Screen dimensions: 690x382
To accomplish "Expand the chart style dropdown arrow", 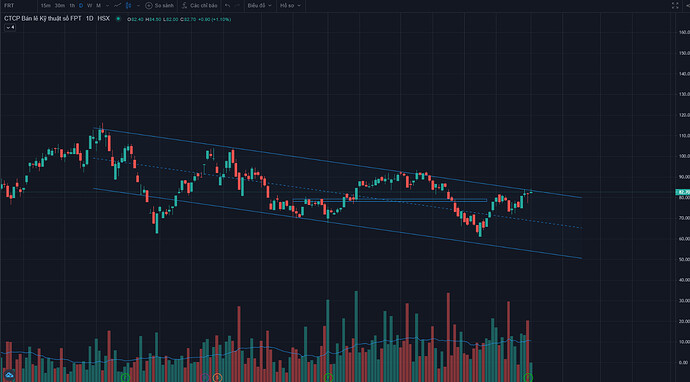I will (x=138, y=6).
